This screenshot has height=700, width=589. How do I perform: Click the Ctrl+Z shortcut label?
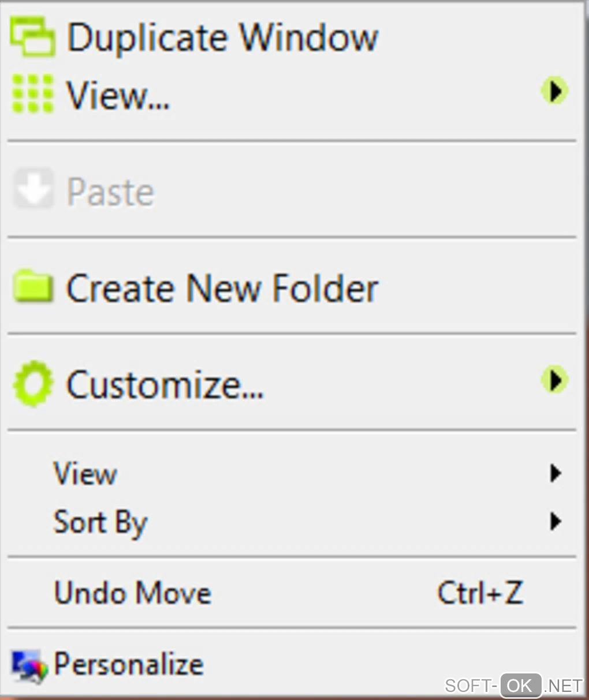(480, 593)
